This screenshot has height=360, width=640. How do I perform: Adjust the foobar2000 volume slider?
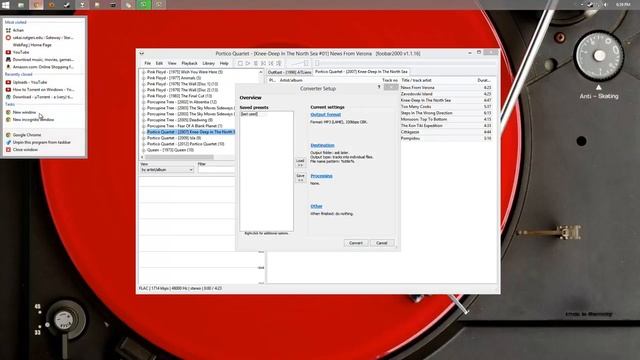[x=299, y=63]
